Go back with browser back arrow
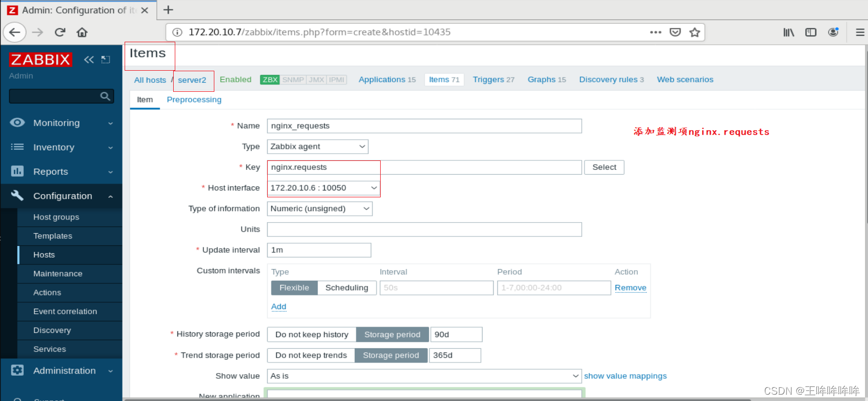Screen dimensions: 868x401 pyautogui.click(x=15, y=32)
